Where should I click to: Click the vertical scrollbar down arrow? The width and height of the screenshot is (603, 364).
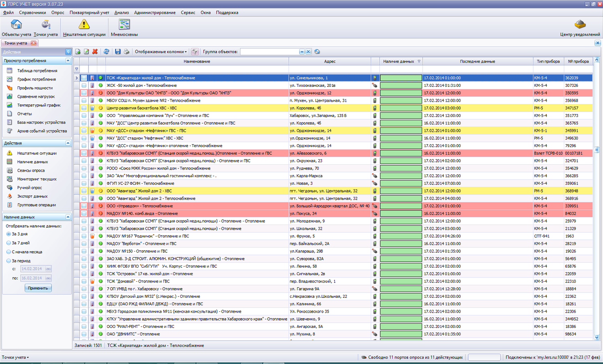click(597, 337)
